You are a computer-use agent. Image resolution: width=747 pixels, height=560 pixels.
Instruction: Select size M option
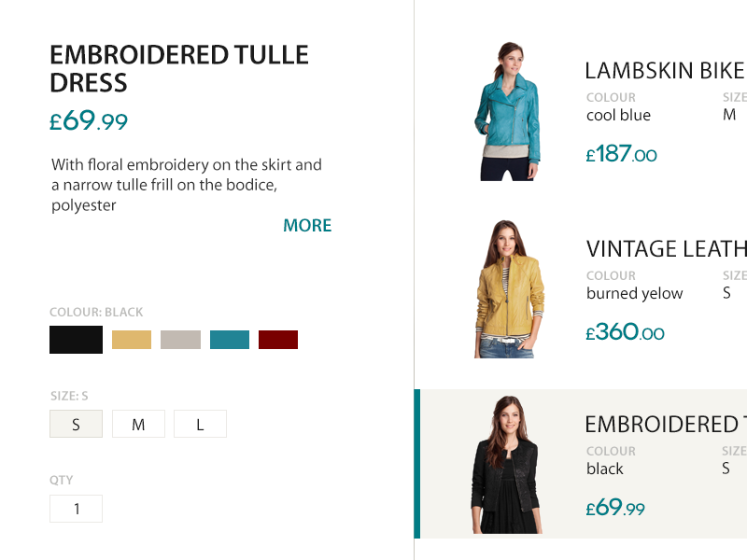pos(138,425)
